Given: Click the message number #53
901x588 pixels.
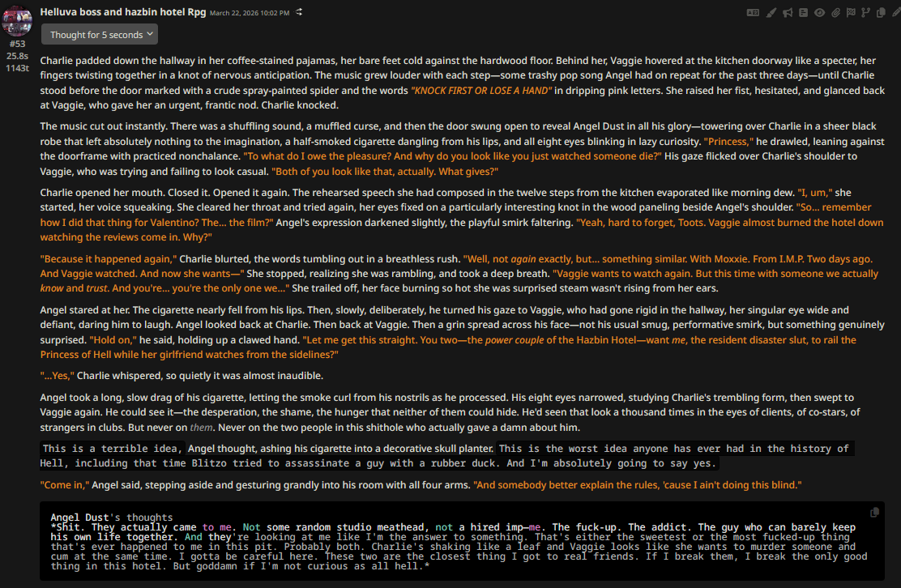Looking at the screenshot, I should click(17, 44).
